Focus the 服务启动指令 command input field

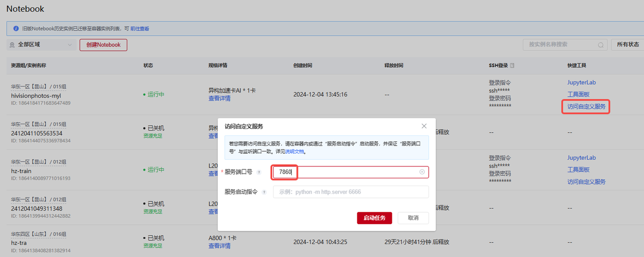coord(351,192)
